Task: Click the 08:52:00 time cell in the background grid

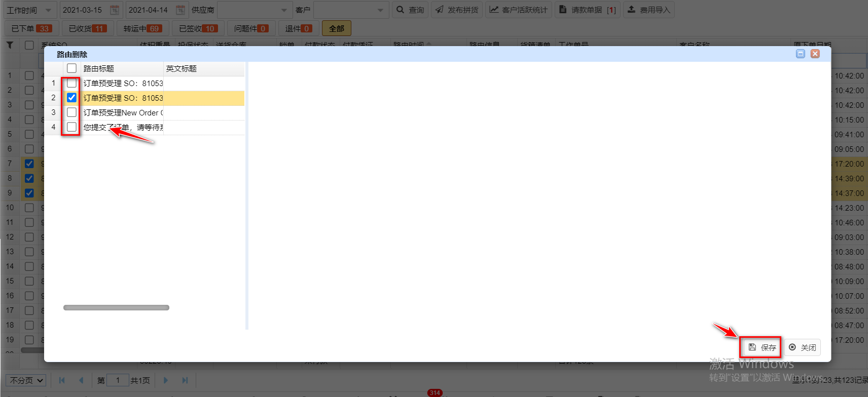Action: (849, 311)
